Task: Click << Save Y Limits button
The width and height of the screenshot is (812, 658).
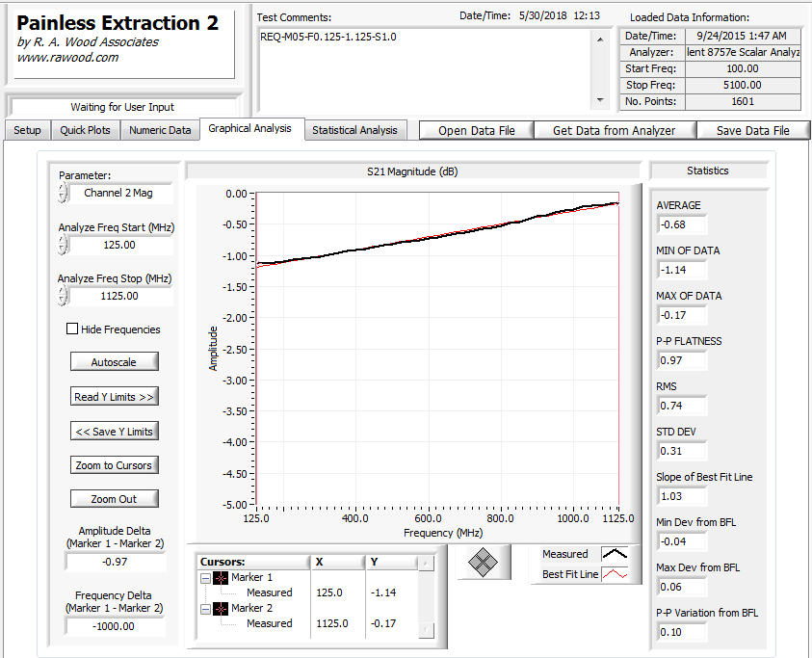Action: (x=114, y=432)
